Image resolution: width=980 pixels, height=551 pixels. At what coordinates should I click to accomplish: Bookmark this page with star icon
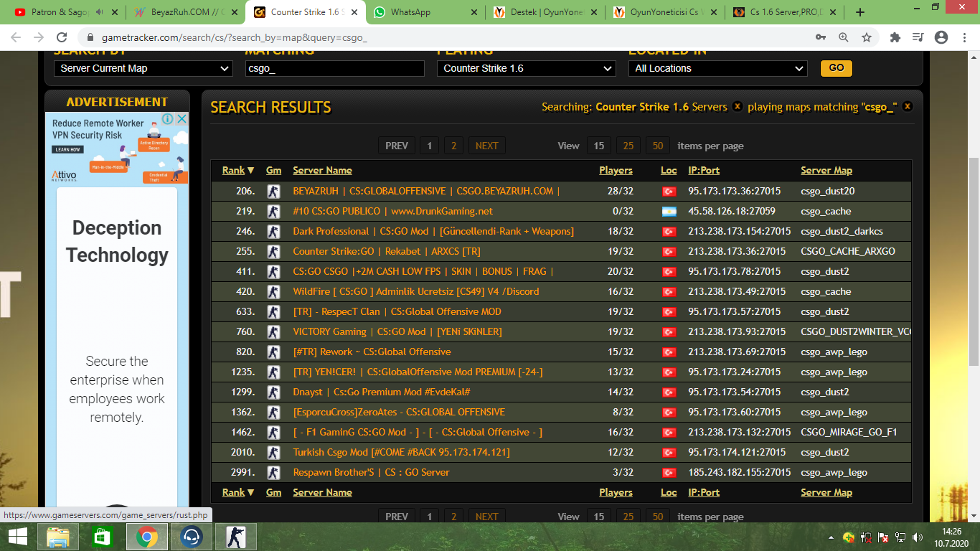[866, 37]
